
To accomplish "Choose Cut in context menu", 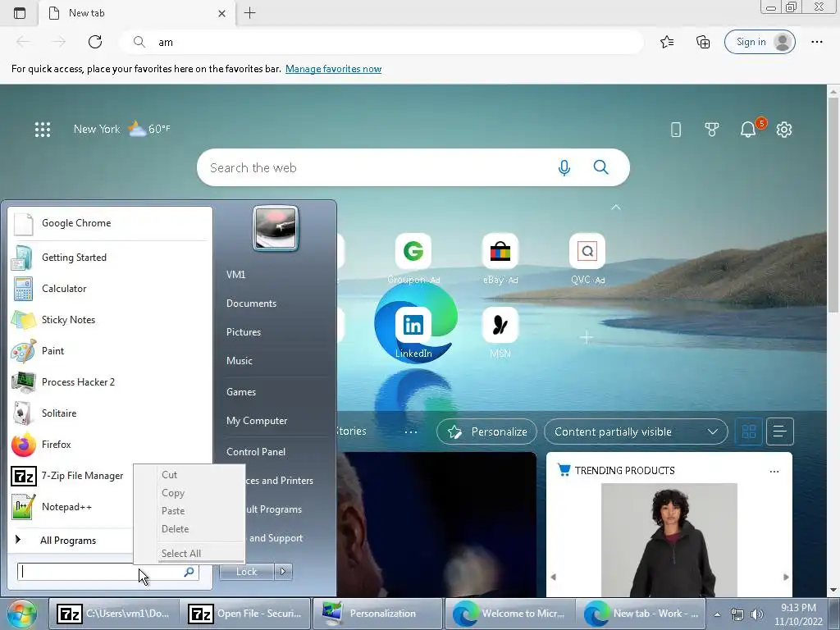I will point(189,475).
